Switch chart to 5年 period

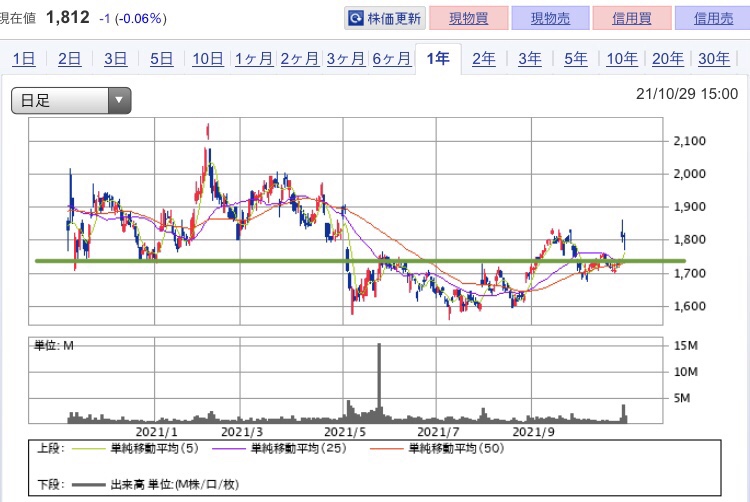[575, 59]
